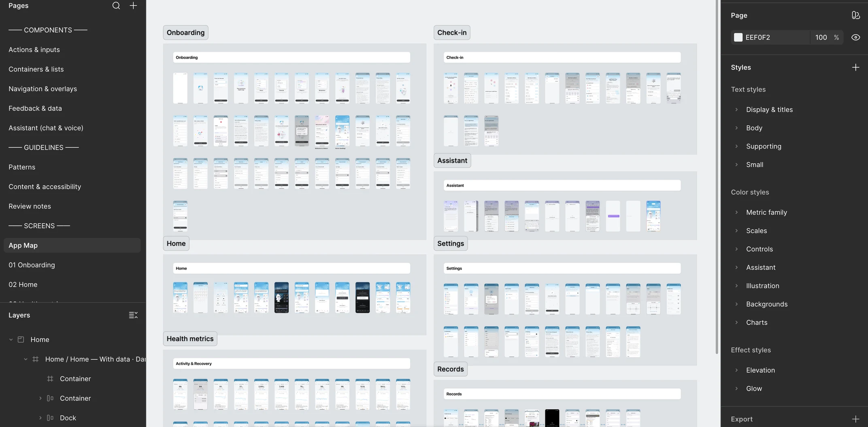Click auto layout icon of Dock layer
The image size is (868, 427).
click(x=50, y=418)
